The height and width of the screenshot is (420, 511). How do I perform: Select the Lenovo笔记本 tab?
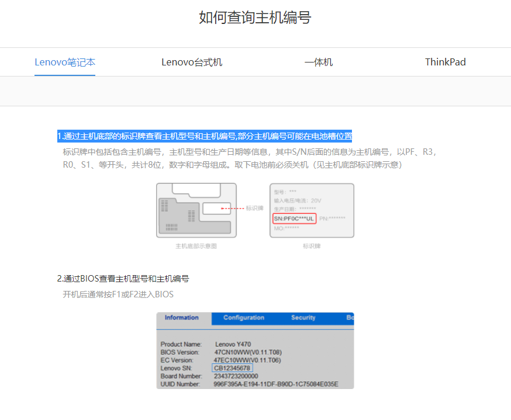pos(65,62)
